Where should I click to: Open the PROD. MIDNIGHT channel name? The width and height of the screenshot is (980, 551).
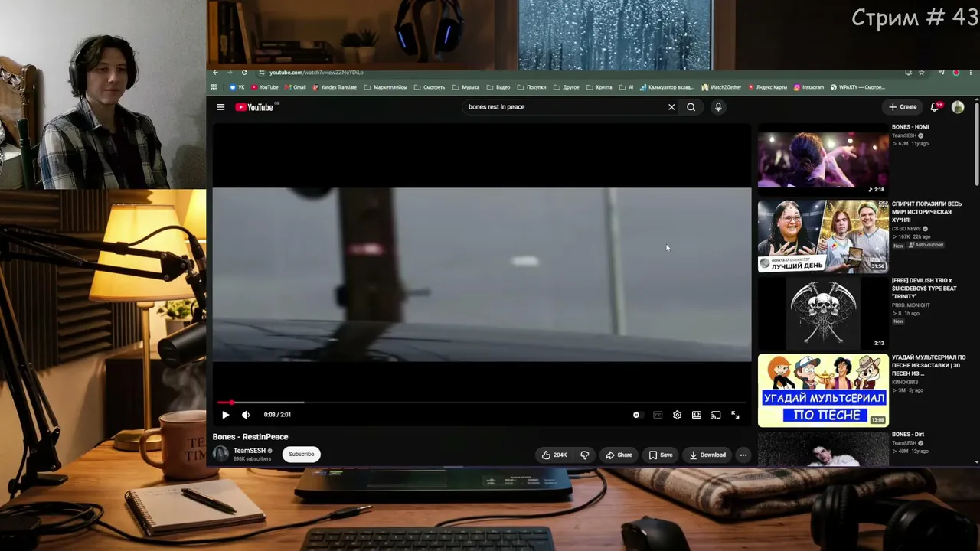click(911, 305)
